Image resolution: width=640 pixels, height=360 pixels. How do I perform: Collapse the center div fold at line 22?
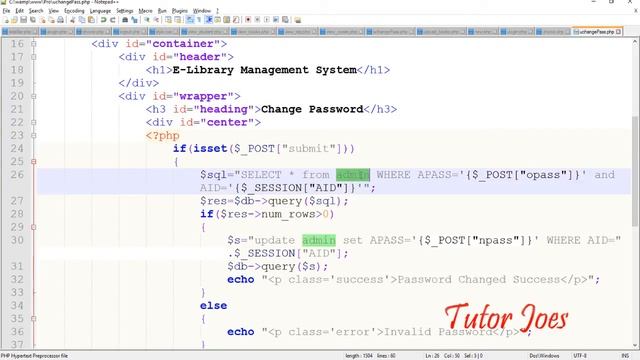tap(33, 122)
